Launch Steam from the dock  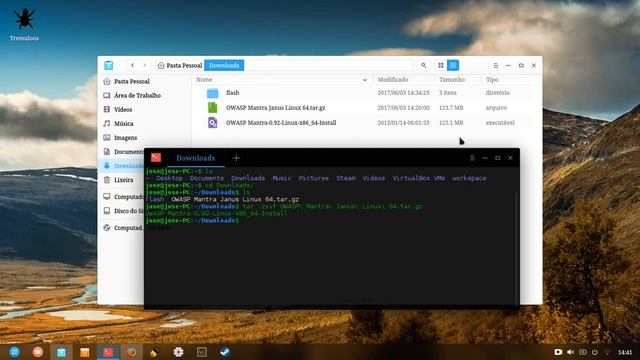[225, 352]
